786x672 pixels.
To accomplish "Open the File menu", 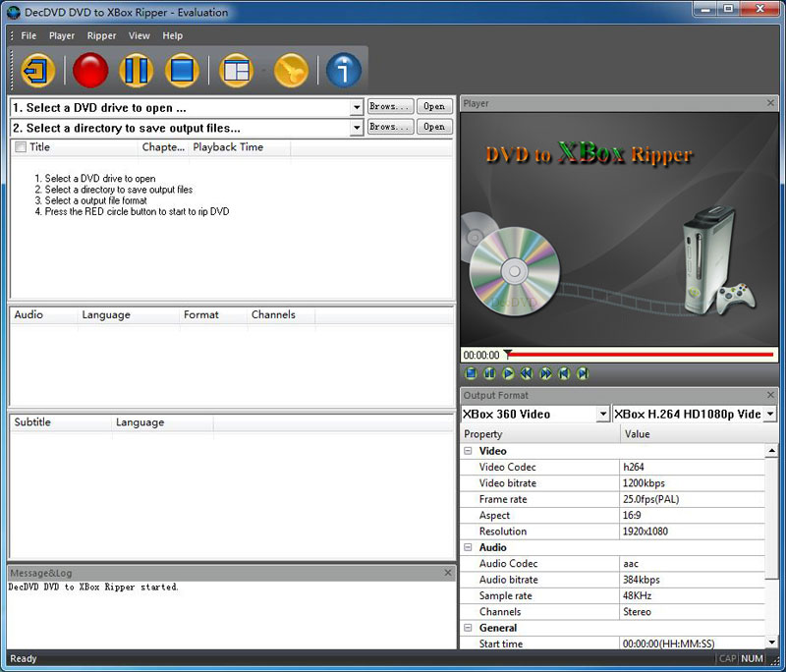I will tap(28, 35).
